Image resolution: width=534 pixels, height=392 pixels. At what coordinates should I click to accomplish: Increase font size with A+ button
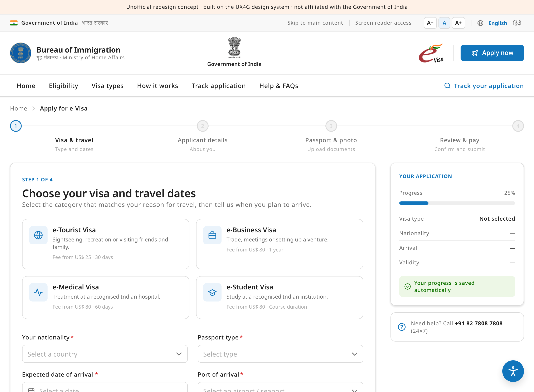coord(458,23)
